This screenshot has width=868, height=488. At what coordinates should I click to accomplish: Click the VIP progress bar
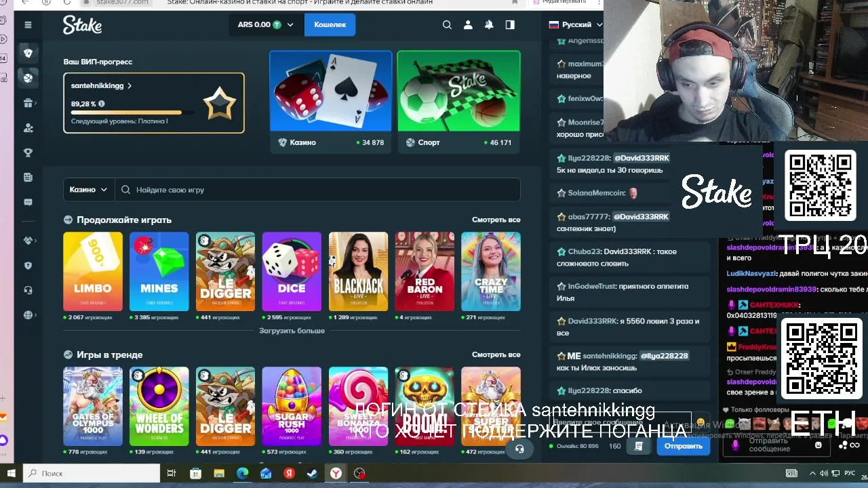tap(132, 113)
